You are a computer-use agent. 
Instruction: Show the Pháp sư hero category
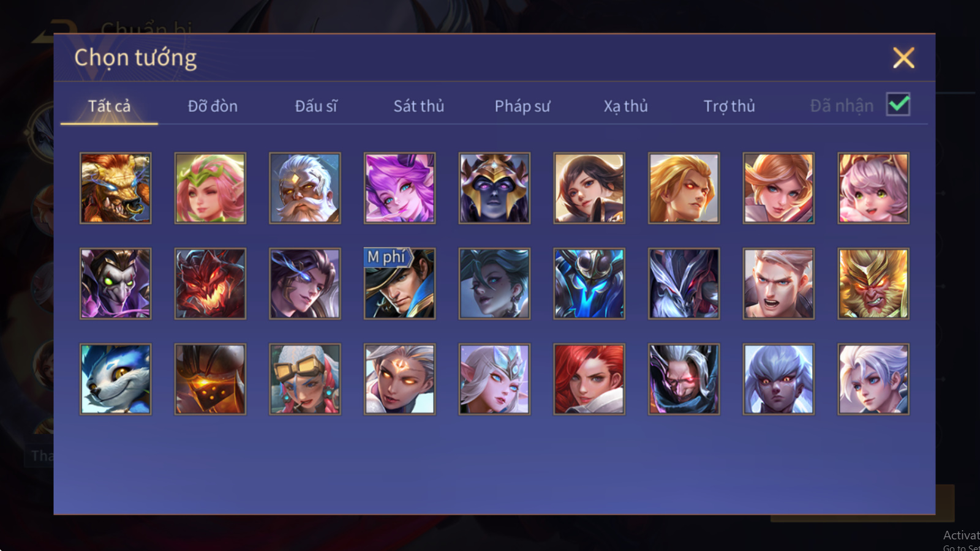(x=522, y=106)
